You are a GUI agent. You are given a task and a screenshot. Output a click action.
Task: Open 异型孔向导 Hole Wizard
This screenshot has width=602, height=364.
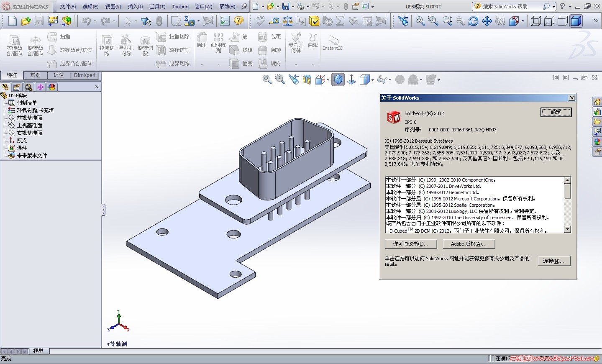point(126,45)
